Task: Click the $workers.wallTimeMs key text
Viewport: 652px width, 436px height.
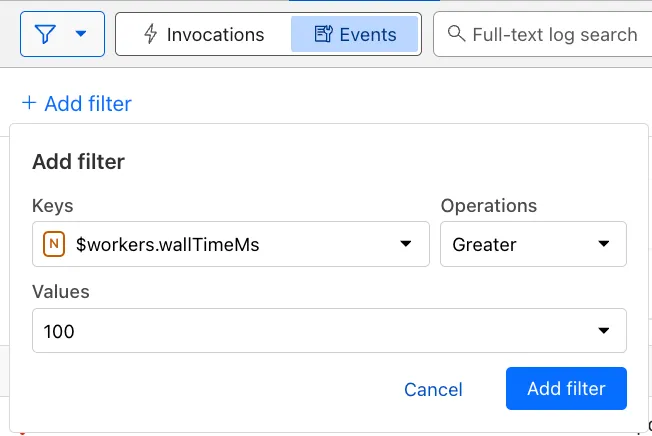Action: pos(167,244)
